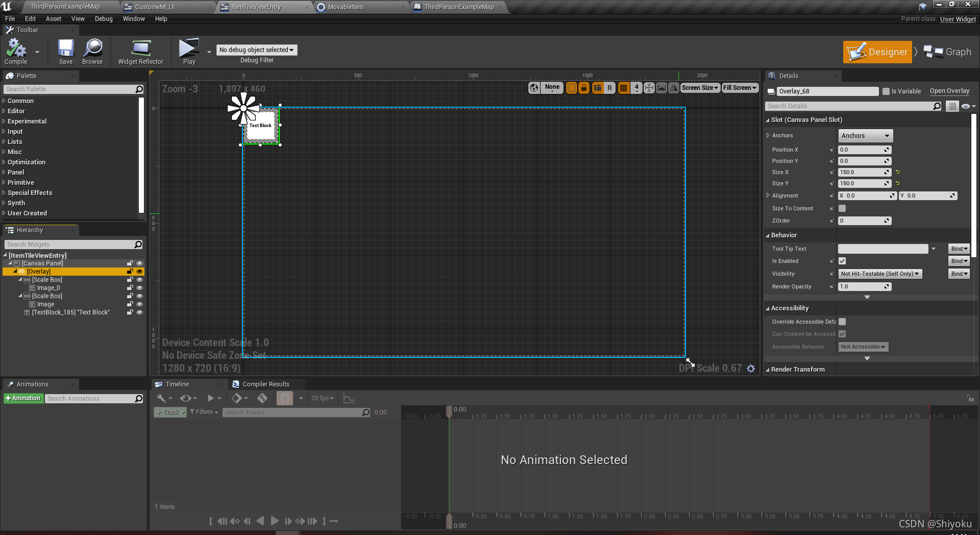Toggle grid snapping in the designer viewport
Viewport: 980px width, 535px height.
pos(623,87)
